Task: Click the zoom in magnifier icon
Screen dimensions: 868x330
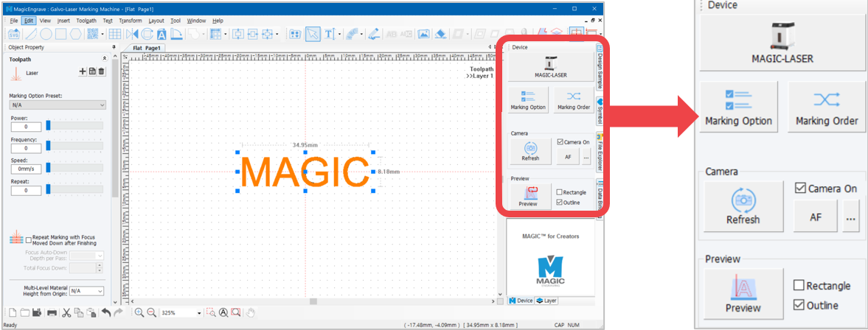Action: click(x=139, y=313)
